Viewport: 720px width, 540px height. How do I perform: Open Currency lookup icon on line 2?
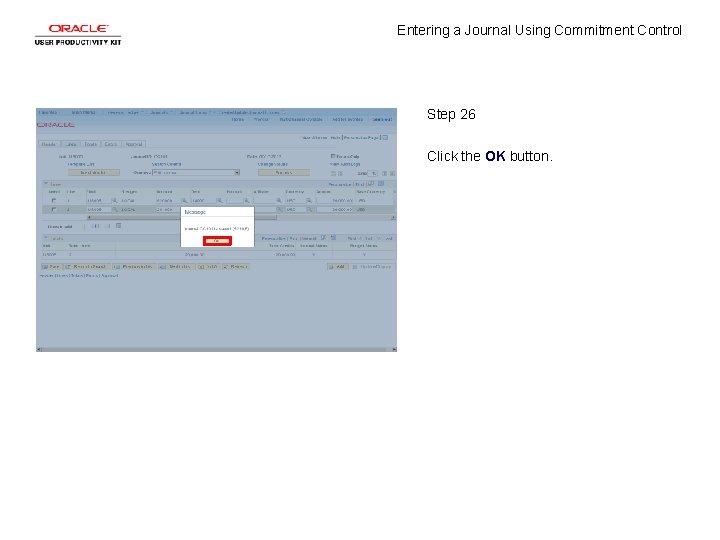(x=309, y=209)
